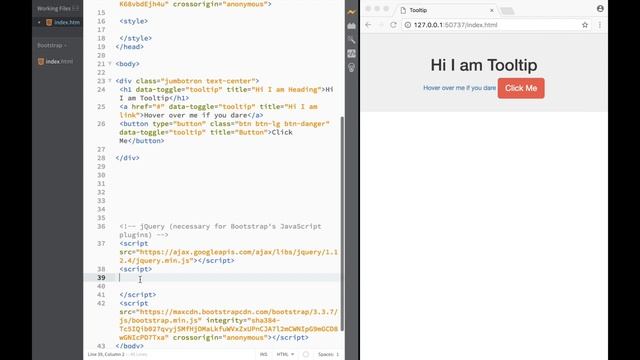The image size is (640, 360).
Task: Open the Extension Manager brick icon
Action: tap(351, 26)
